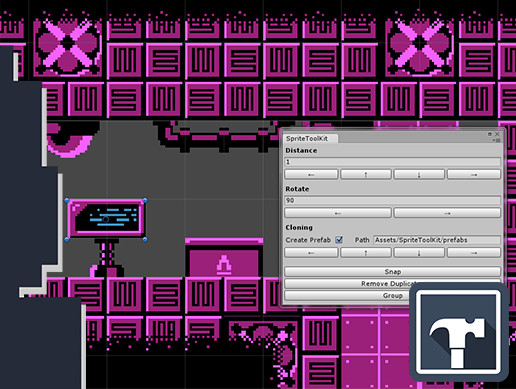
Task: Clone sprite downward under Cloning
Action: tap(419, 253)
